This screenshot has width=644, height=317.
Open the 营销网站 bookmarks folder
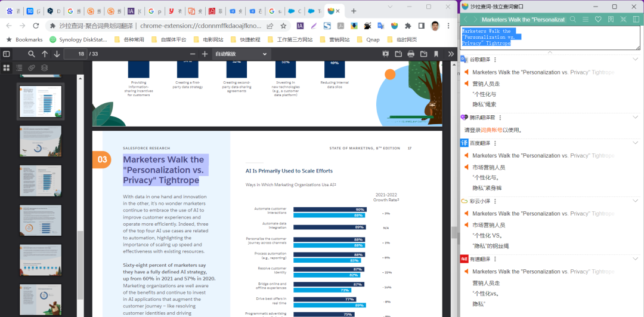point(335,40)
